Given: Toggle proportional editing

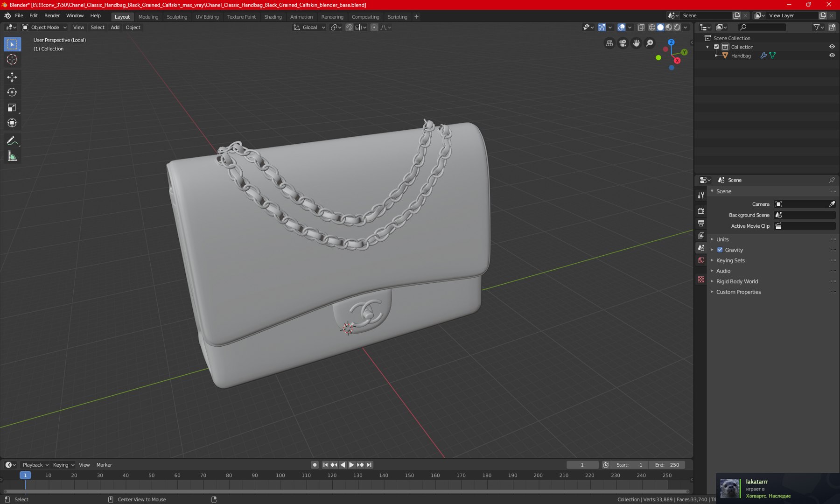Looking at the screenshot, I should click(x=374, y=28).
